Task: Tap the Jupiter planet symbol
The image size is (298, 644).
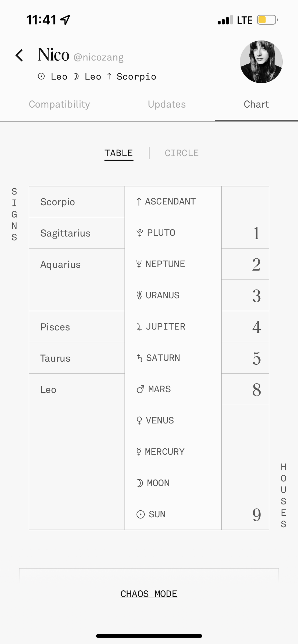Action: click(x=139, y=327)
